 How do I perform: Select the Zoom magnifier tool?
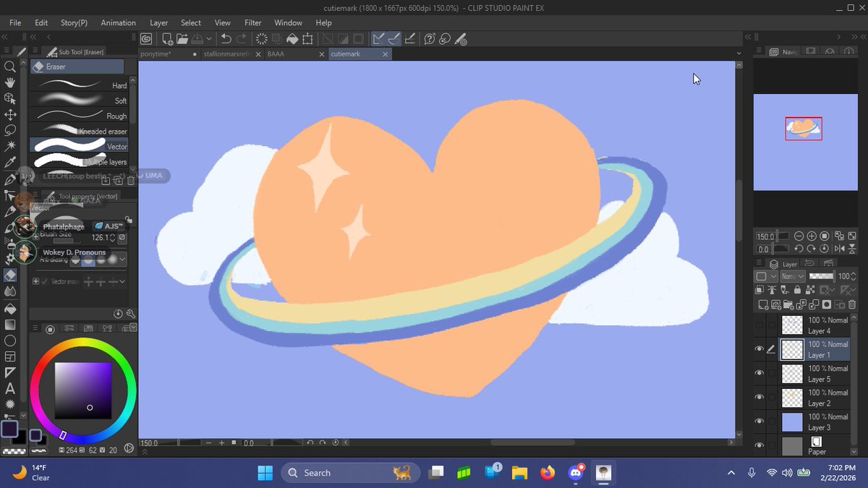click(10, 67)
